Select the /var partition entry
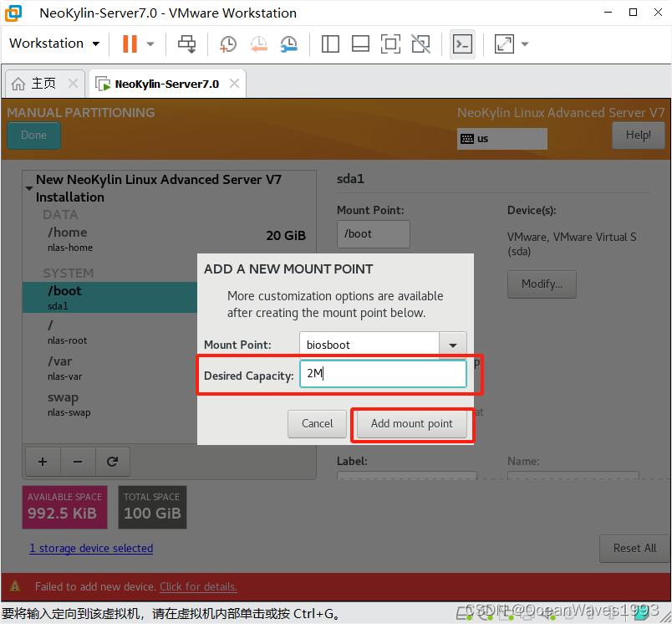 109,368
